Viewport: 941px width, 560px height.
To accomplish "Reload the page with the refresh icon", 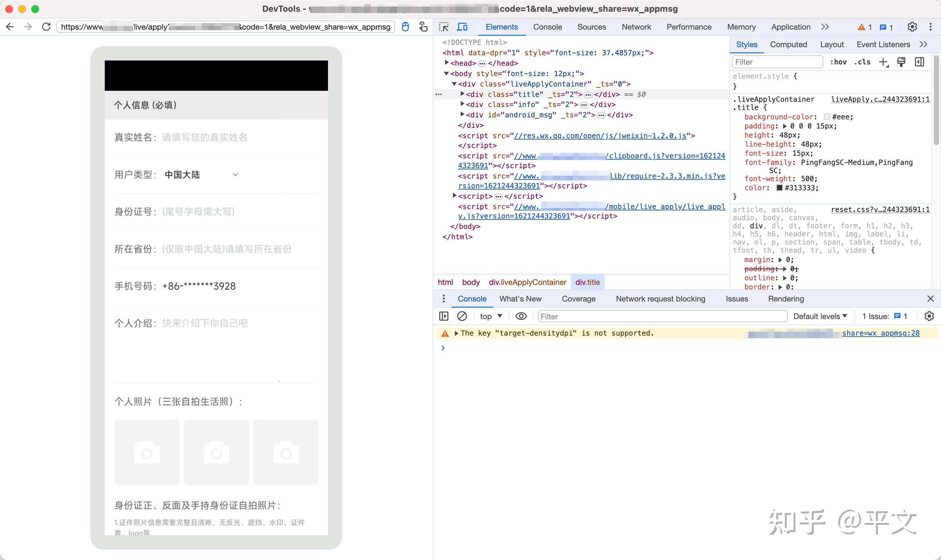I will coord(46,27).
